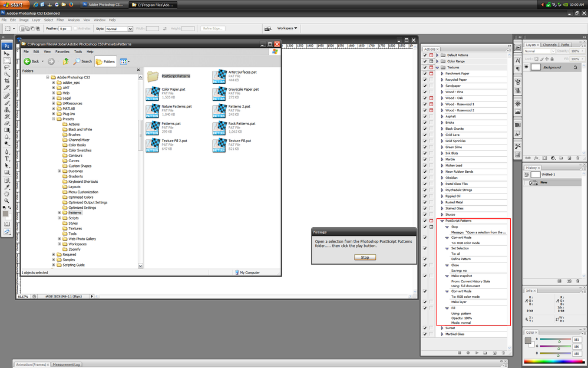Click the Search button in Explorer
Image resolution: width=588 pixels, height=368 pixels.
tap(82, 61)
